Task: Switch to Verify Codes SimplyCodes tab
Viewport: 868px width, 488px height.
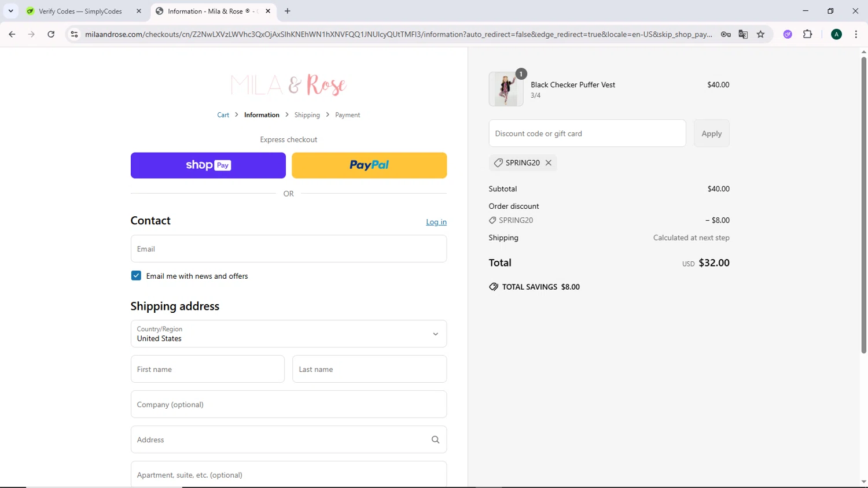Action: [x=80, y=11]
